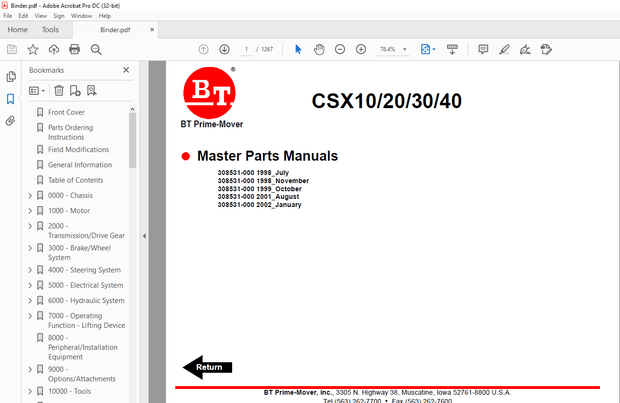The image size is (620, 403).
Task: Toggle the Bookmarks panel icon
Action: click(x=11, y=99)
